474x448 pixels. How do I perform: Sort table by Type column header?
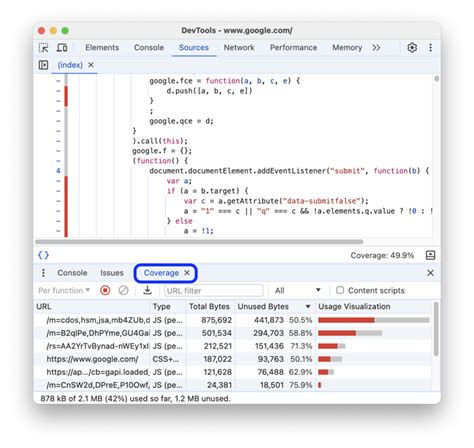[168, 307]
